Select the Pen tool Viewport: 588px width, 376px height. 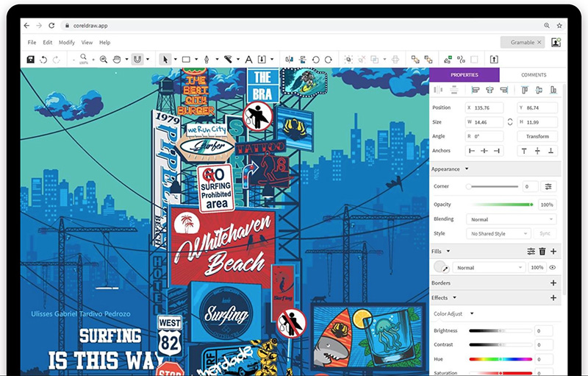pos(207,60)
